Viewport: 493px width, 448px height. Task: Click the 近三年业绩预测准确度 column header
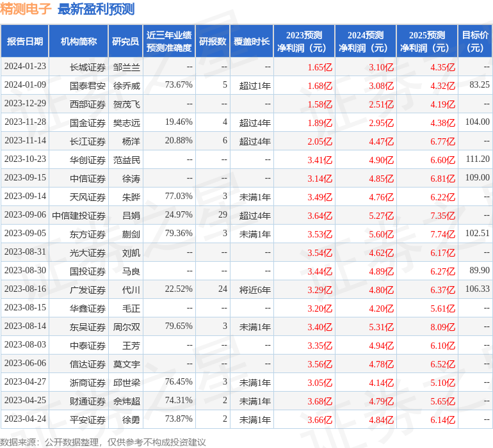pos(169,41)
